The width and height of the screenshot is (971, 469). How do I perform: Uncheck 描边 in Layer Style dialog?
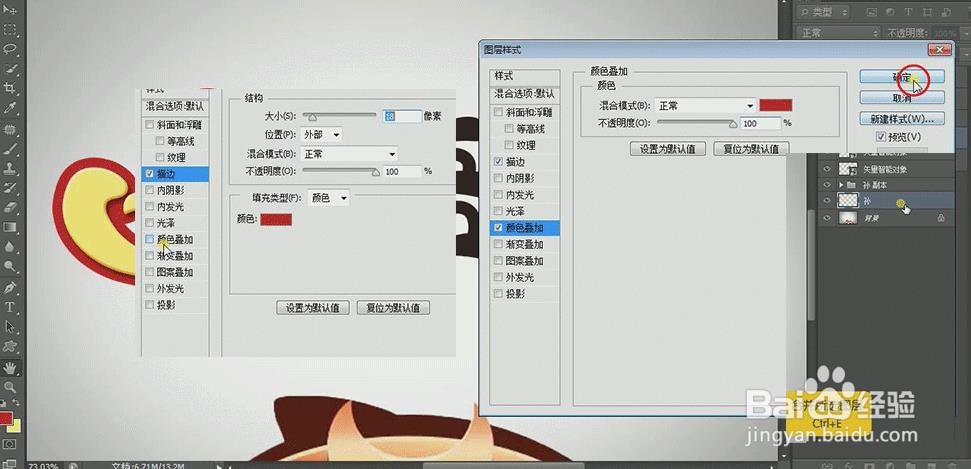click(x=499, y=162)
